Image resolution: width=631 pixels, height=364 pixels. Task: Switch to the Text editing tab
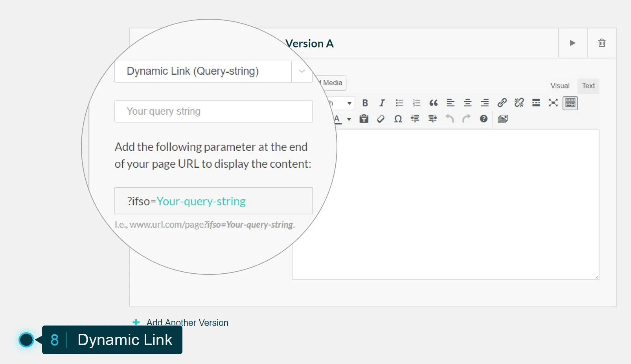pyautogui.click(x=588, y=86)
